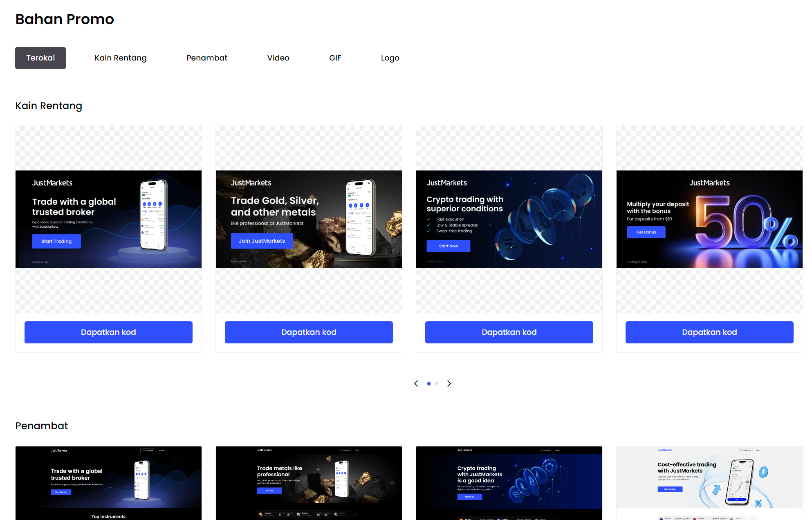Open the Multiply your deposit bonus banner

(x=709, y=219)
